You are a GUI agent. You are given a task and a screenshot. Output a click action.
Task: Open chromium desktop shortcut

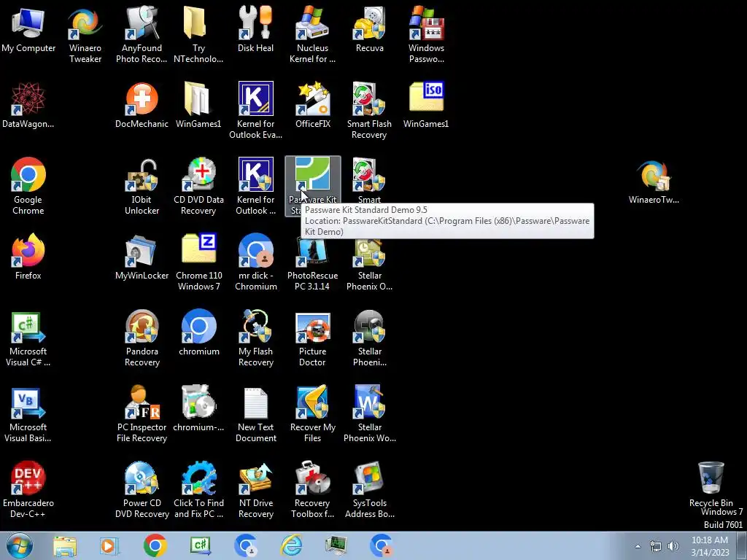[x=198, y=333]
